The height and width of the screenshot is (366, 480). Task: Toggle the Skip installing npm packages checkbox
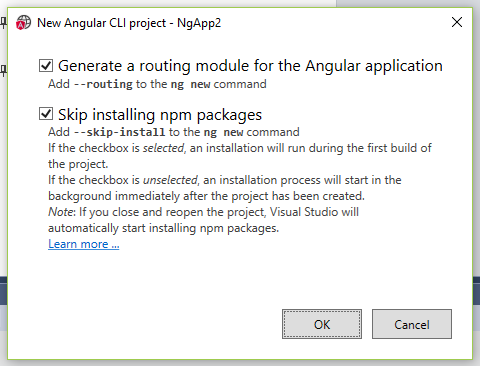point(46,114)
